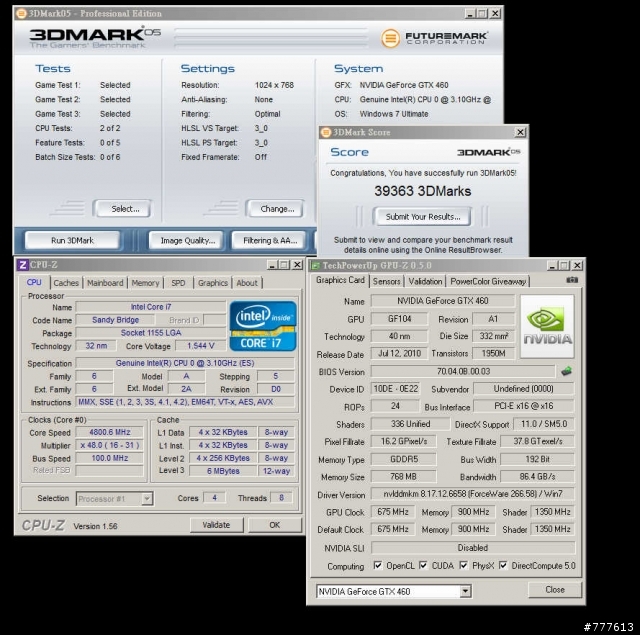Click the Select... tests button
Image resolution: width=640 pixels, height=635 pixels.
coord(122,209)
